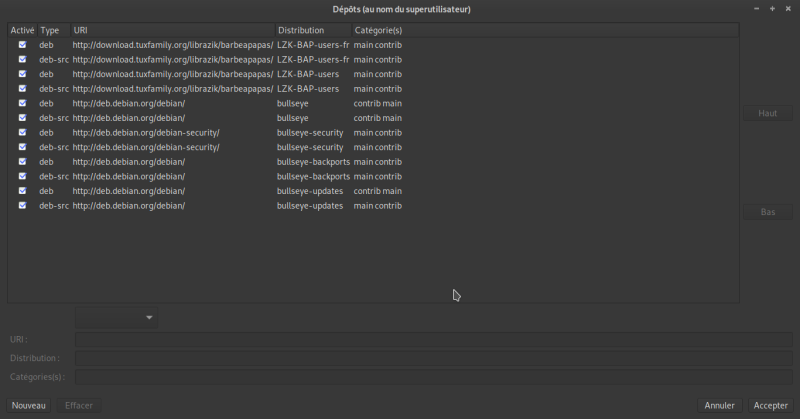
Task: Maximize the Dépôts window with plus icon
Action: tap(772, 9)
